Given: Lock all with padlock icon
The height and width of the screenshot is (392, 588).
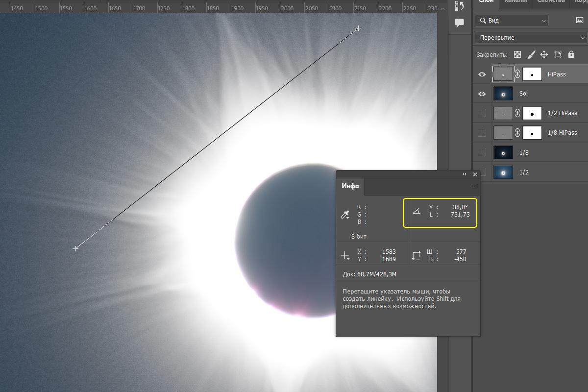Looking at the screenshot, I should pyautogui.click(x=571, y=54).
